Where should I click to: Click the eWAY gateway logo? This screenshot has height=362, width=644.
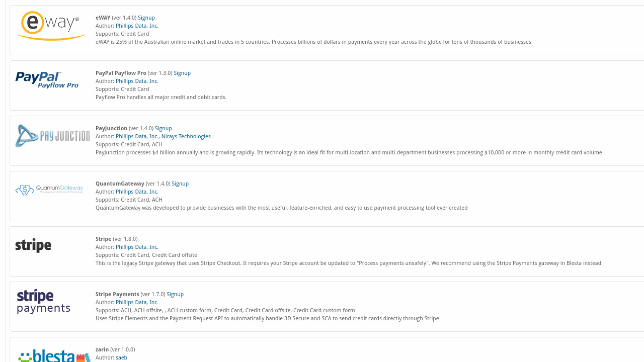pyautogui.click(x=51, y=26)
